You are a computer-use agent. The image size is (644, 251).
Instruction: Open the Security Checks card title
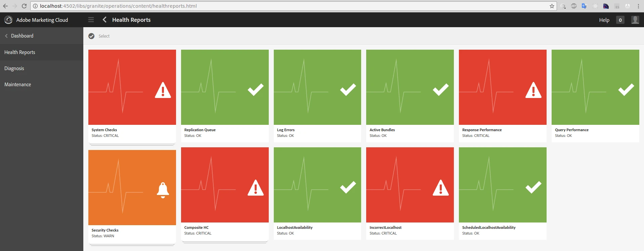[105, 230]
